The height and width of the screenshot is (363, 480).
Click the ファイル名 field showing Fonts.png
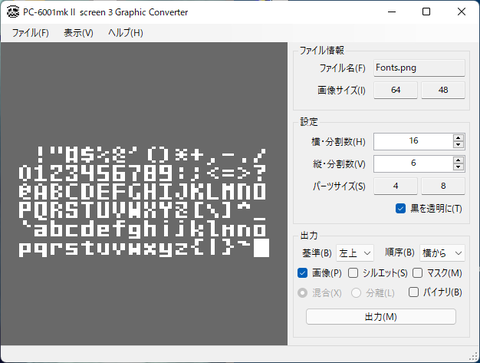[x=419, y=68]
